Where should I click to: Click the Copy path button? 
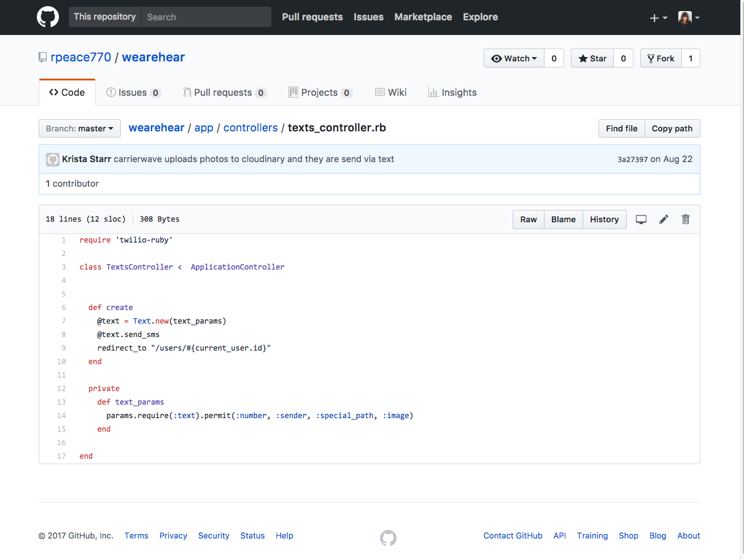coord(672,128)
